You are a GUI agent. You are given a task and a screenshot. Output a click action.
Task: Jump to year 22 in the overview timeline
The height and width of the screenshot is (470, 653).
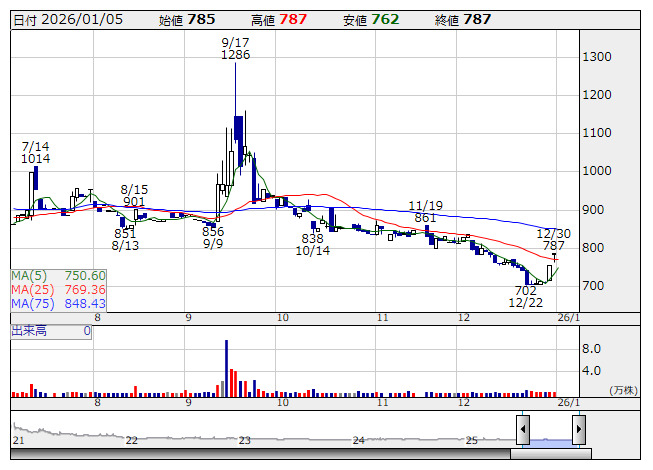132,440
